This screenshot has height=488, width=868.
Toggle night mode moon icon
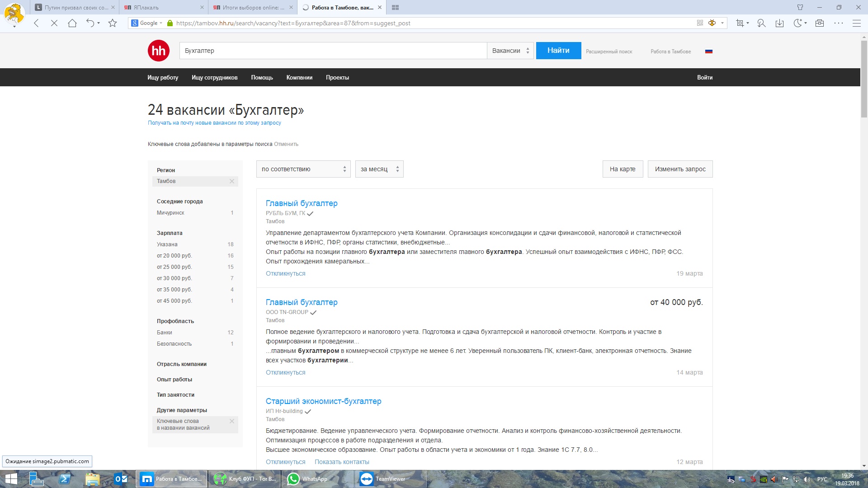click(x=798, y=23)
